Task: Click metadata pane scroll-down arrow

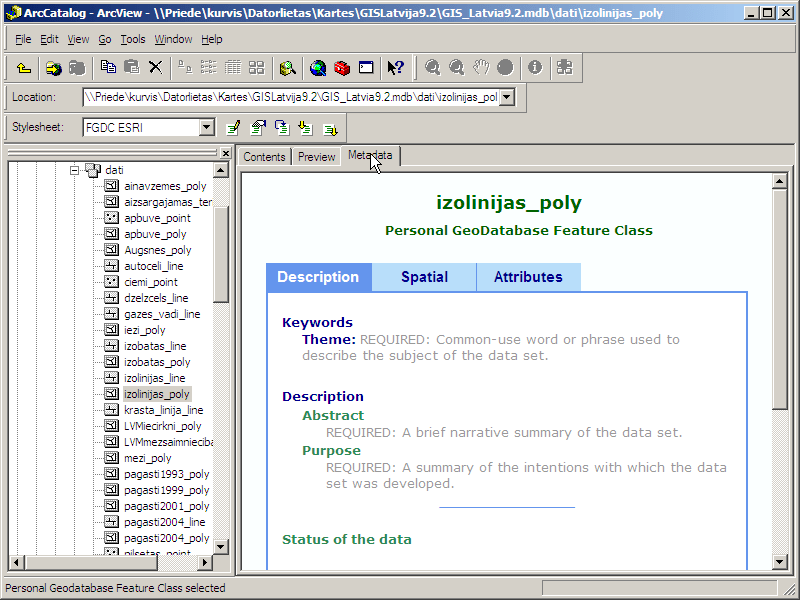Action: [x=780, y=562]
